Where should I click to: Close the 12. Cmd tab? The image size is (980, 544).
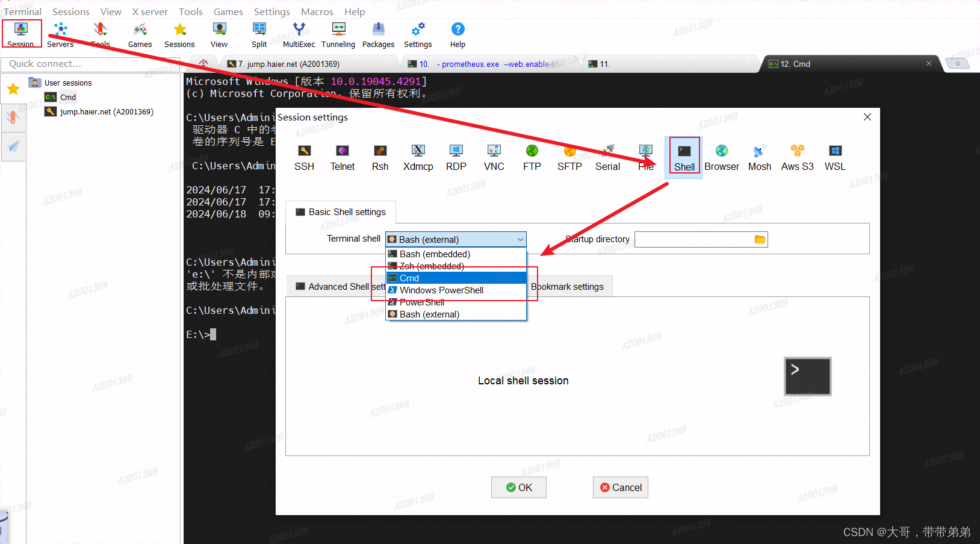coord(929,63)
